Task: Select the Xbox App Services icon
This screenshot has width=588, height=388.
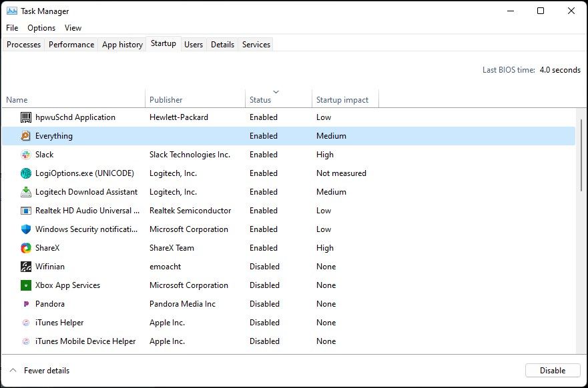Action: coord(25,285)
